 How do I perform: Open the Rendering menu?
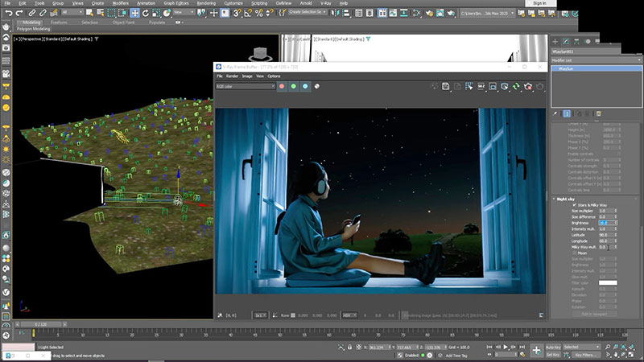pyautogui.click(x=206, y=3)
